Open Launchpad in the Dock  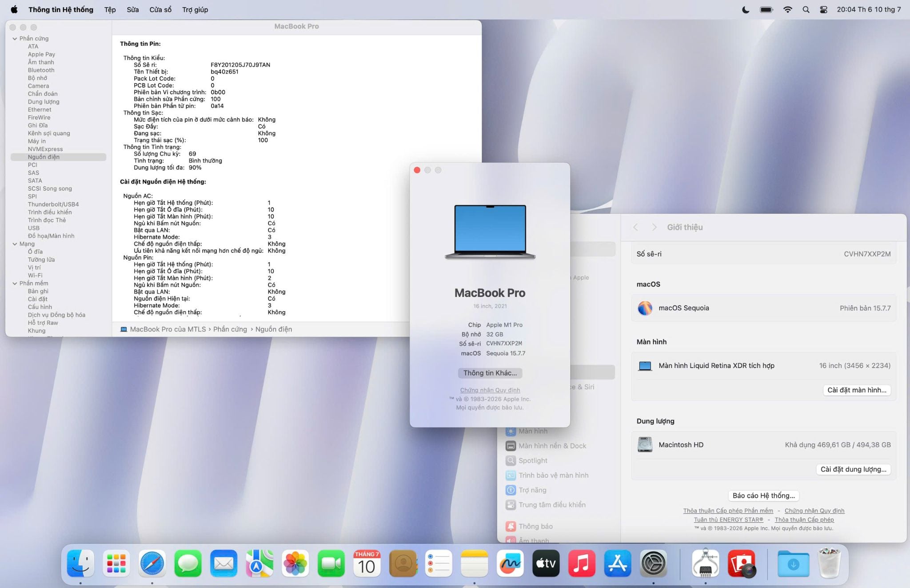tap(116, 563)
